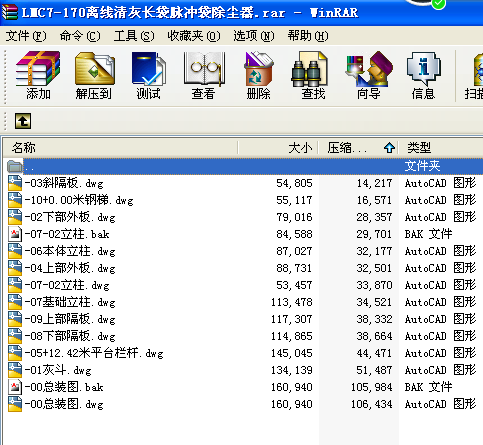The image size is (483, 445).
Task: Open the 工具(S) menu
Action: coord(134,36)
